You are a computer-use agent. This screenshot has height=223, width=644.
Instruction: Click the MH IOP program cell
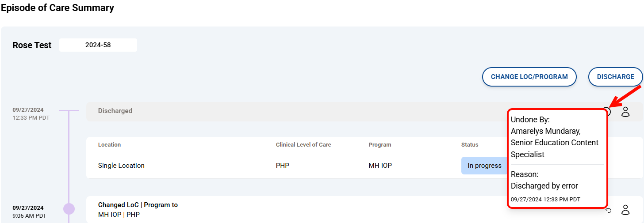click(380, 166)
